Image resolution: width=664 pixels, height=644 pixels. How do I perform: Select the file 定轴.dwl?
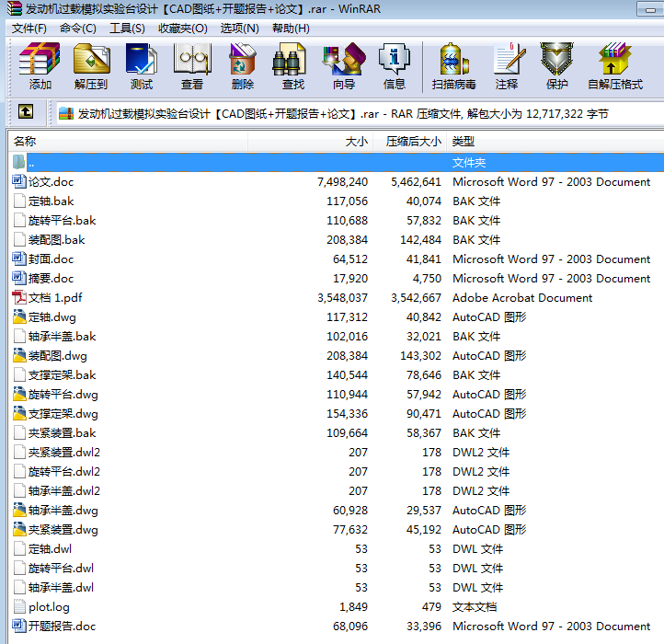pos(50,548)
